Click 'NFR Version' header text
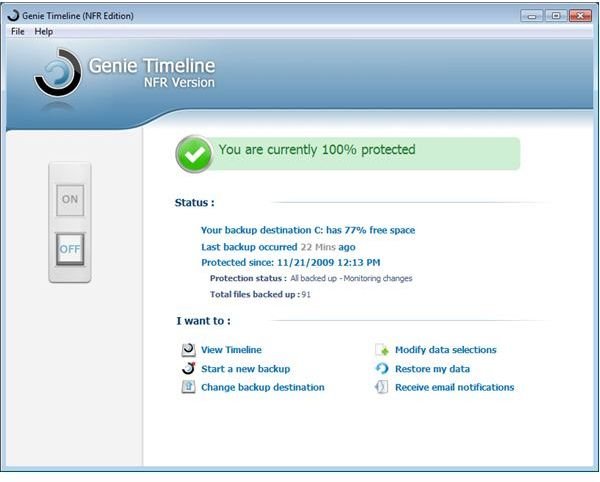Image resolution: width=600 pixels, height=482 pixels. click(x=179, y=82)
